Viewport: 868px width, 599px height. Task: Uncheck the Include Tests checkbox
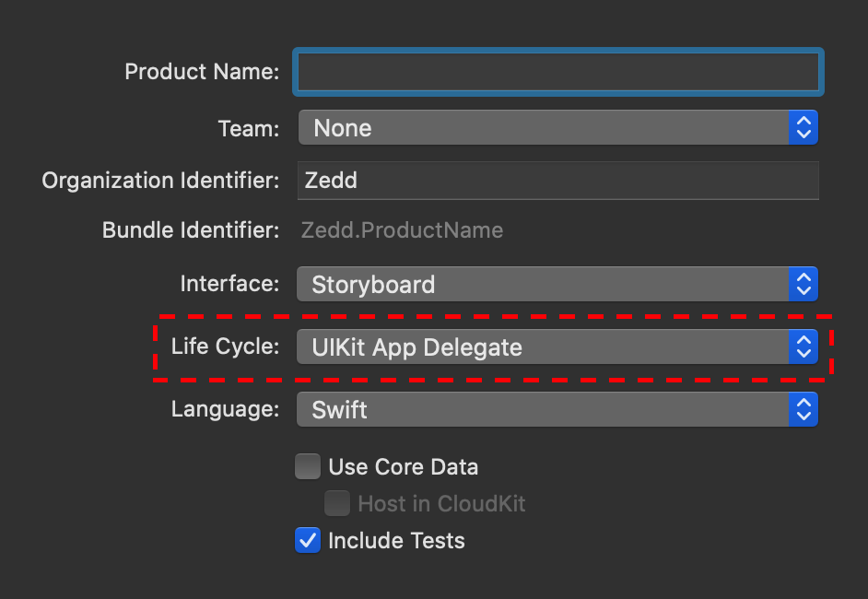coord(308,541)
